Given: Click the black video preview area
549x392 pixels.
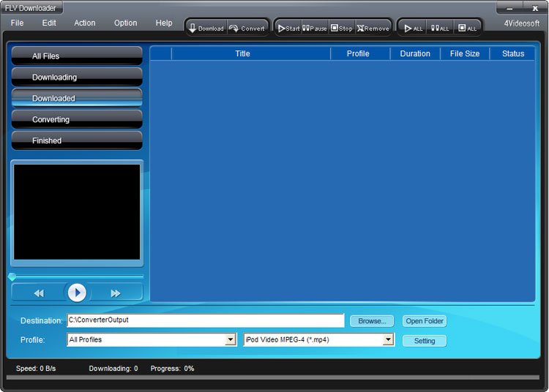Looking at the screenshot, I should click(x=77, y=212).
